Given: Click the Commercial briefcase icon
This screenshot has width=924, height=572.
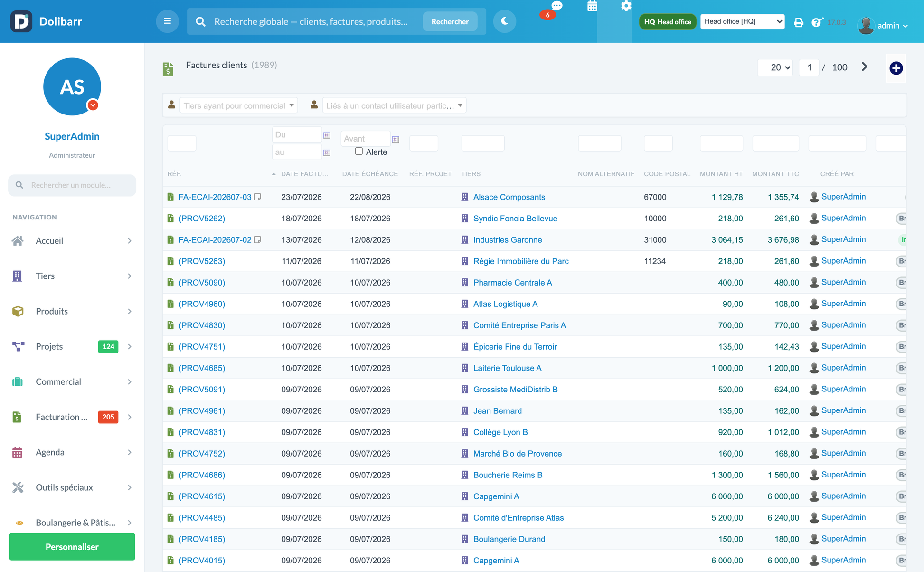Looking at the screenshot, I should pos(18,381).
